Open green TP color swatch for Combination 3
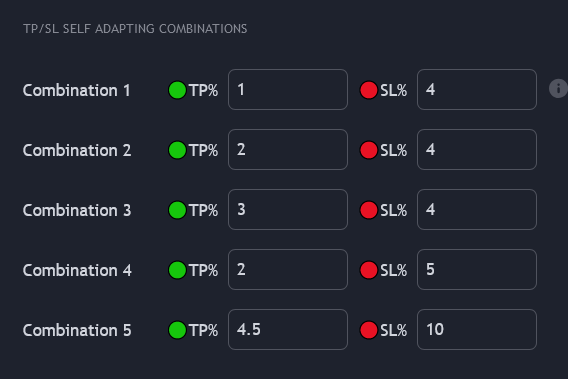The width and height of the screenshot is (568, 379). pyautogui.click(x=178, y=210)
